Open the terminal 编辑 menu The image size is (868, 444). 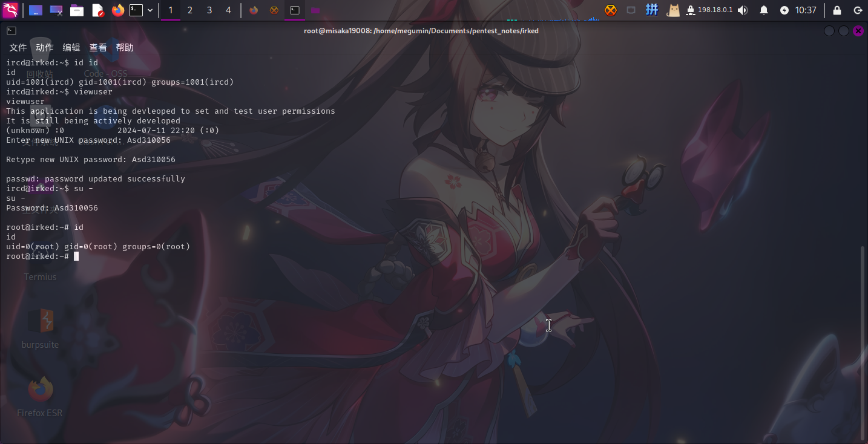point(71,47)
